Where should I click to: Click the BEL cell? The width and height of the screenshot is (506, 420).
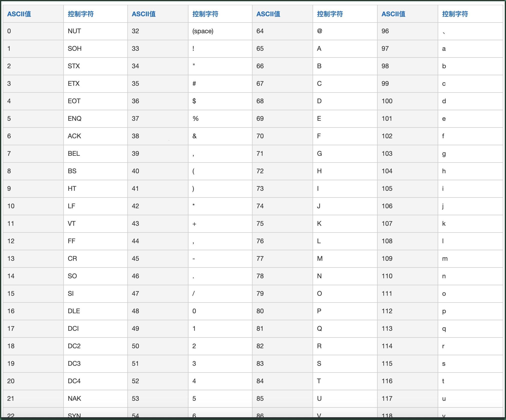coord(96,154)
